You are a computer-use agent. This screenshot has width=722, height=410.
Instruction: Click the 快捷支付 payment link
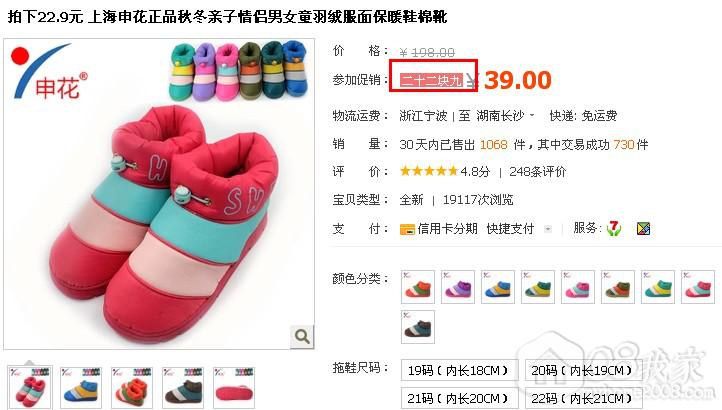(510, 229)
